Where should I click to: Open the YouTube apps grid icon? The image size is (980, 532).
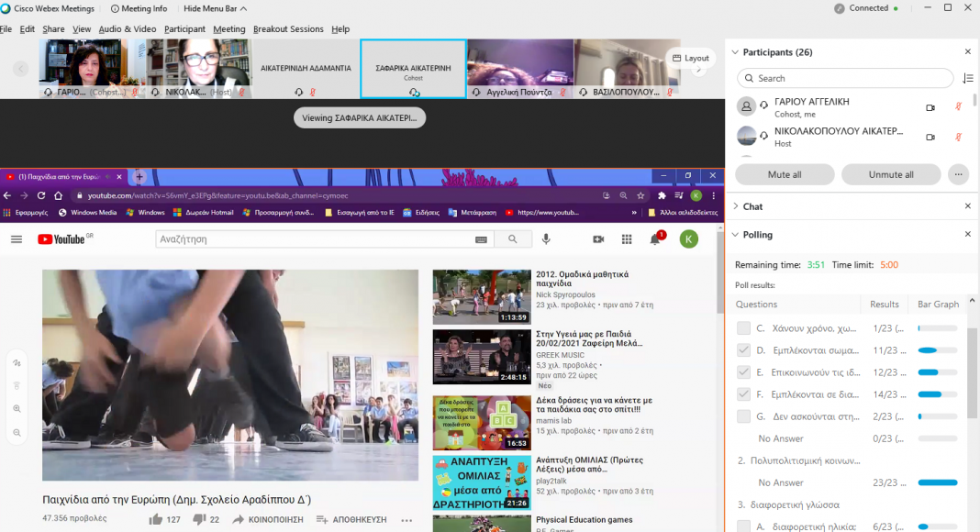tap(627, 239)
